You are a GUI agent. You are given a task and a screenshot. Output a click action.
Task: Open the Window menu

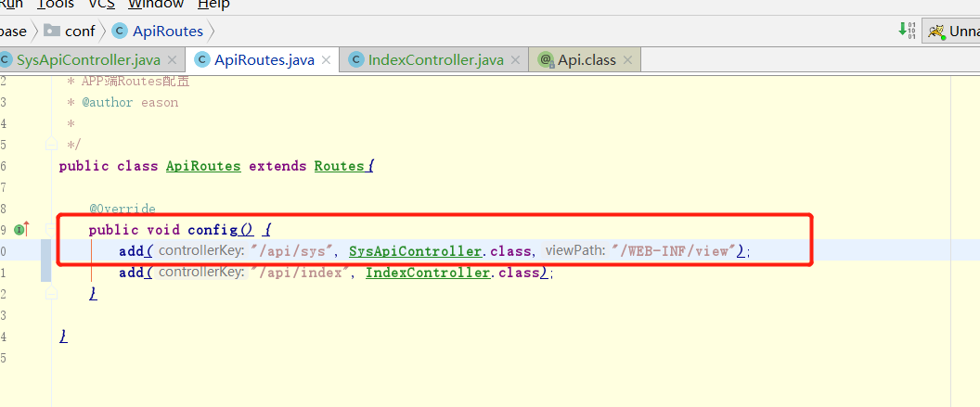(156, 5)
